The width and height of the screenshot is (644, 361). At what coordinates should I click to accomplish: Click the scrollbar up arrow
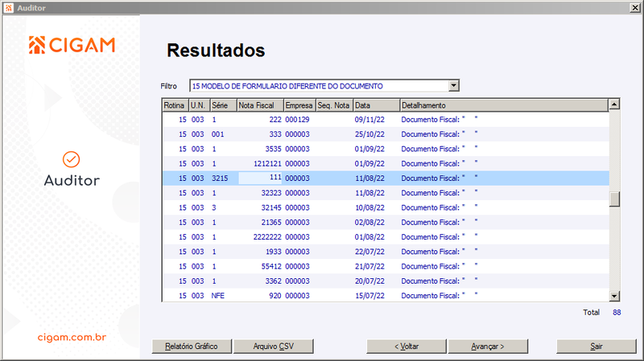pyautogui.click(x=614, y=105)
